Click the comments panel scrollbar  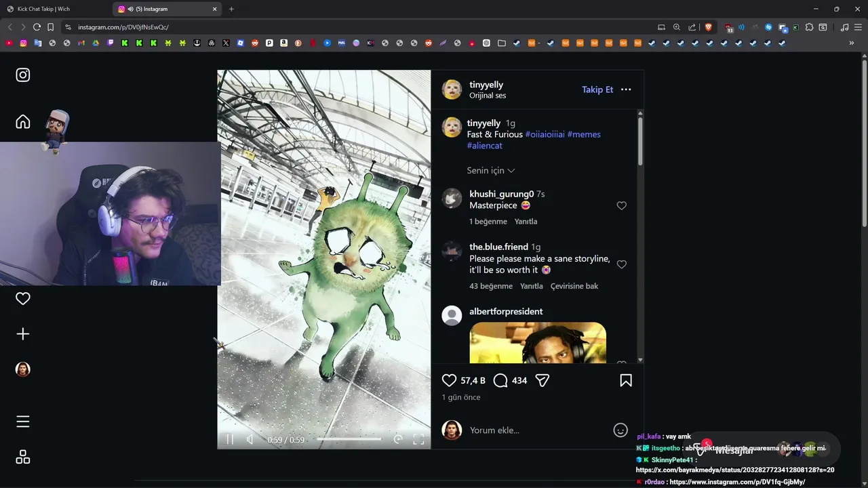point(640,141)
